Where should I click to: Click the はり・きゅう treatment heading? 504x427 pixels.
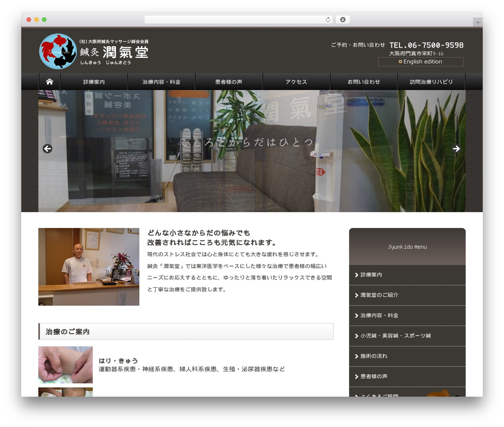pos(118,361)
